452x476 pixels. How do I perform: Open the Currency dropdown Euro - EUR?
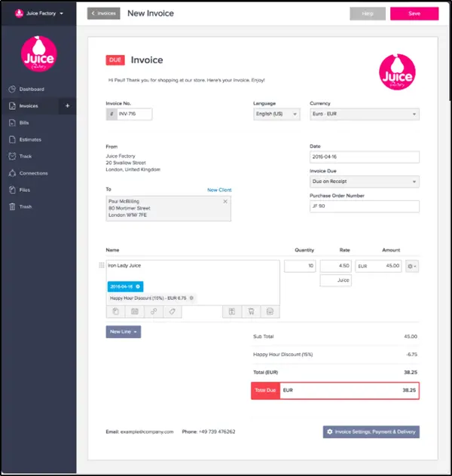click(x=365, y=114)
